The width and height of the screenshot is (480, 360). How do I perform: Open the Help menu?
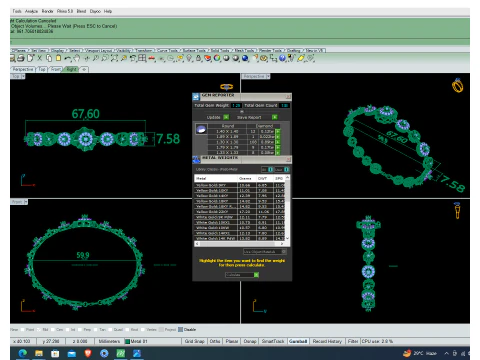click(x=108, y=11)
